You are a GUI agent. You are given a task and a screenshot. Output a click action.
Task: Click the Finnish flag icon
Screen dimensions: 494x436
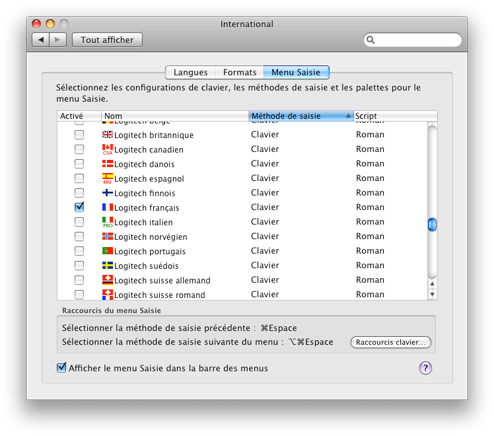[x=107, y=193]
